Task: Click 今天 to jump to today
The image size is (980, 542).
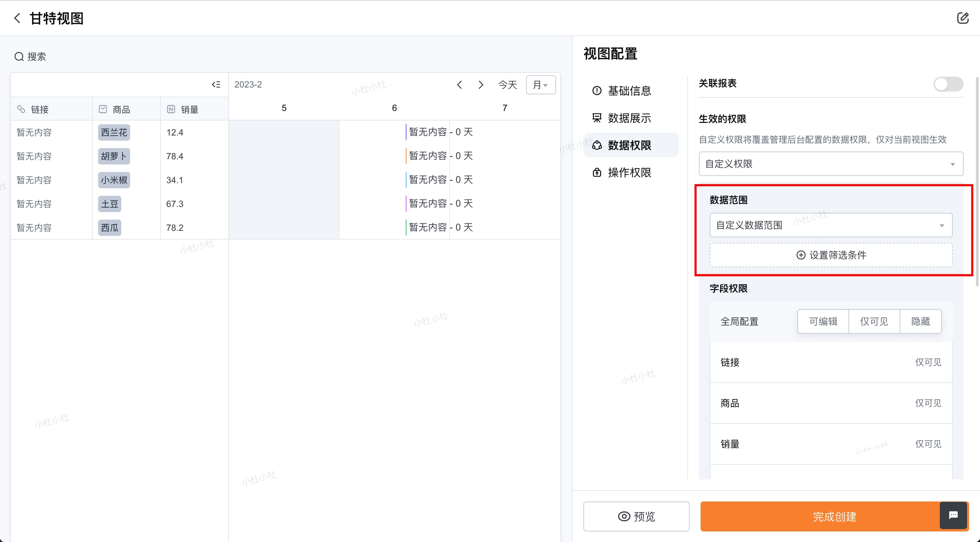Action: [x=507, y=84]
